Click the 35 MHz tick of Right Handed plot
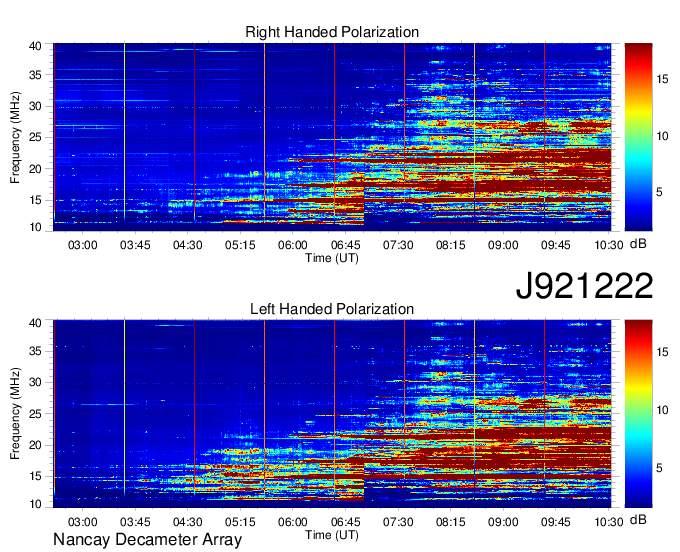The image size is (680, 552). [x=35, y=75]
